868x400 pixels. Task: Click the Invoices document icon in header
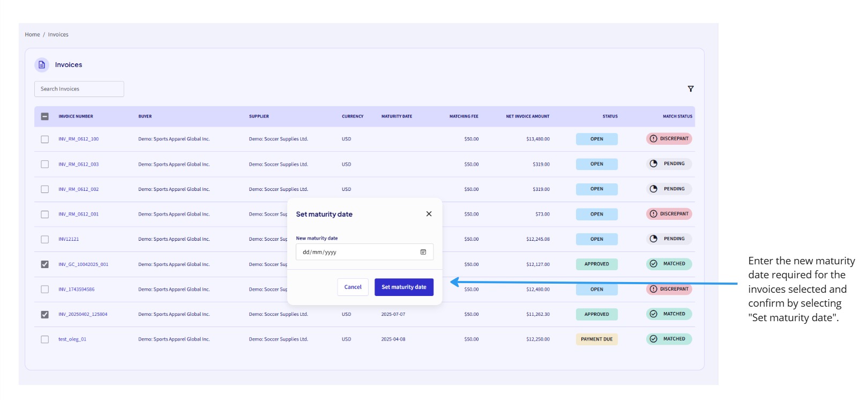(x=42, y=65)
